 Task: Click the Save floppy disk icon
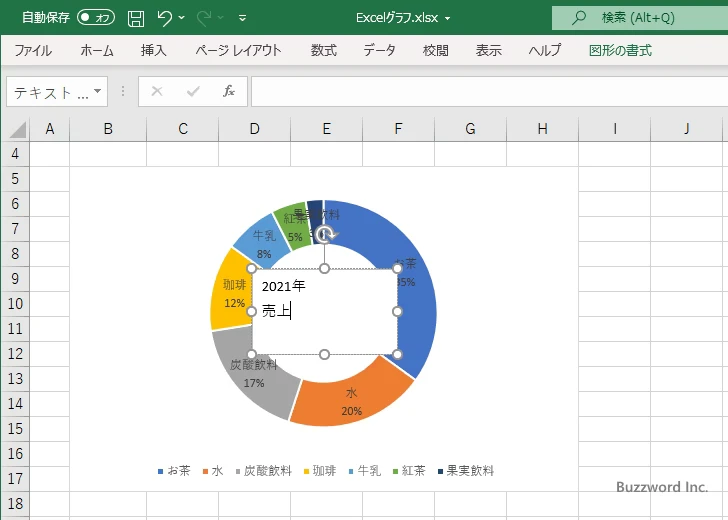(x=136, y=18)
